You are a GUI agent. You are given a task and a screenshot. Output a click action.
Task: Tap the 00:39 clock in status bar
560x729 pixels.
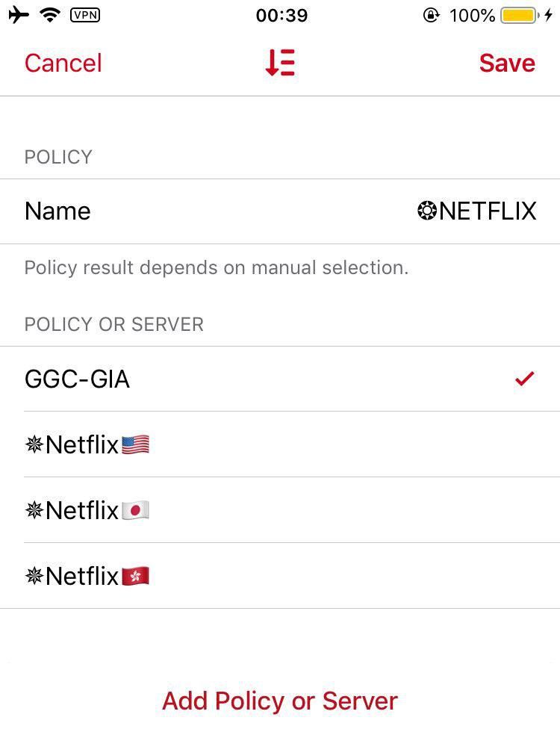(x=281, y=15)
